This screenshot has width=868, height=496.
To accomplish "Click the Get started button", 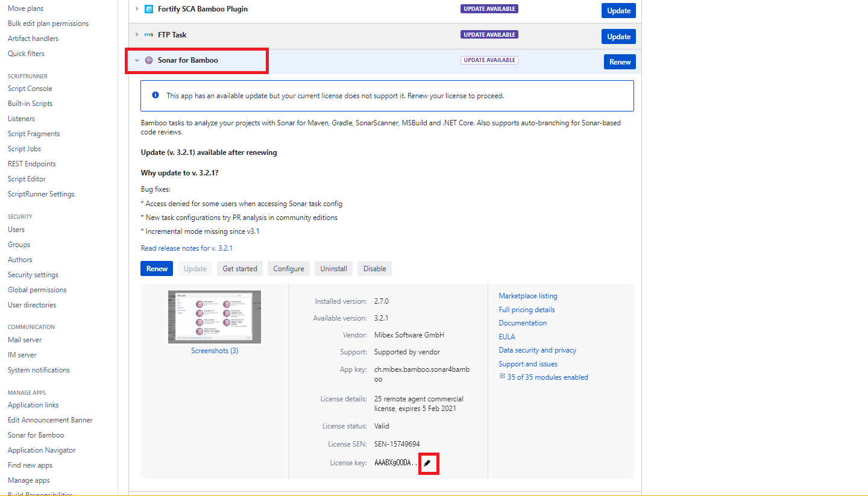I will (240, 269).
